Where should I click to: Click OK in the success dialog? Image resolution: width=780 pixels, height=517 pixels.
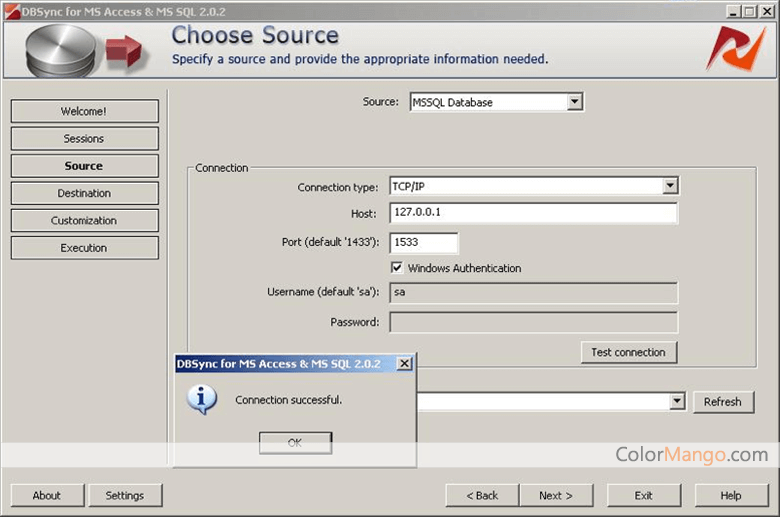pyautogui.click(x=295, y=442)
